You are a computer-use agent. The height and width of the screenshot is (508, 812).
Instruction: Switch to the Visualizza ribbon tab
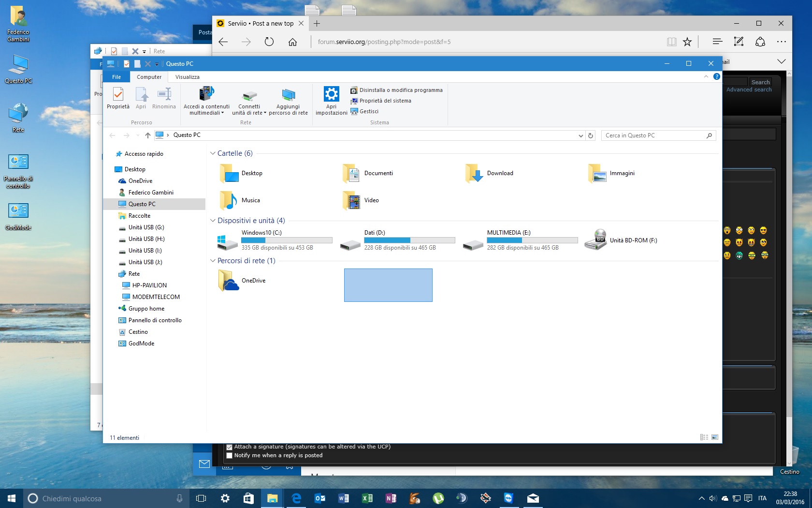point(187,77)
